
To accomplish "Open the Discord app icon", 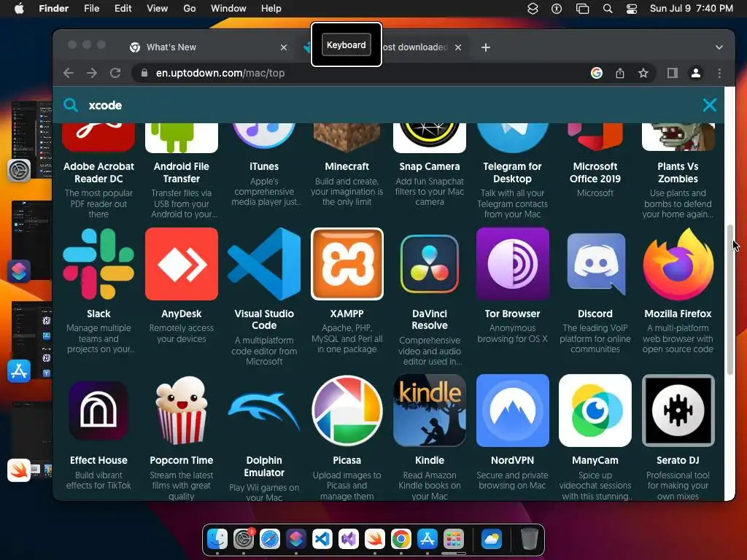I will click(x=595, y=264).
